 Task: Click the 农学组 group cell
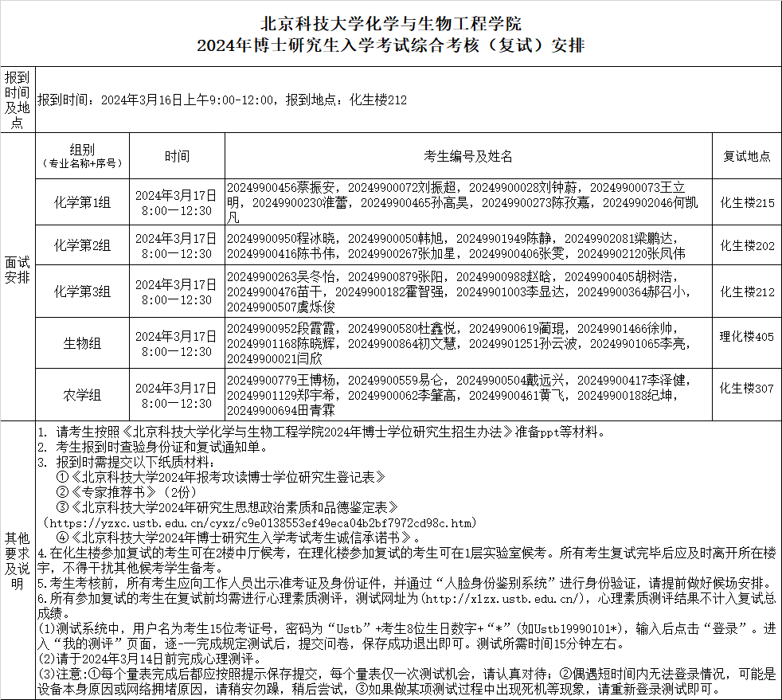82,395
